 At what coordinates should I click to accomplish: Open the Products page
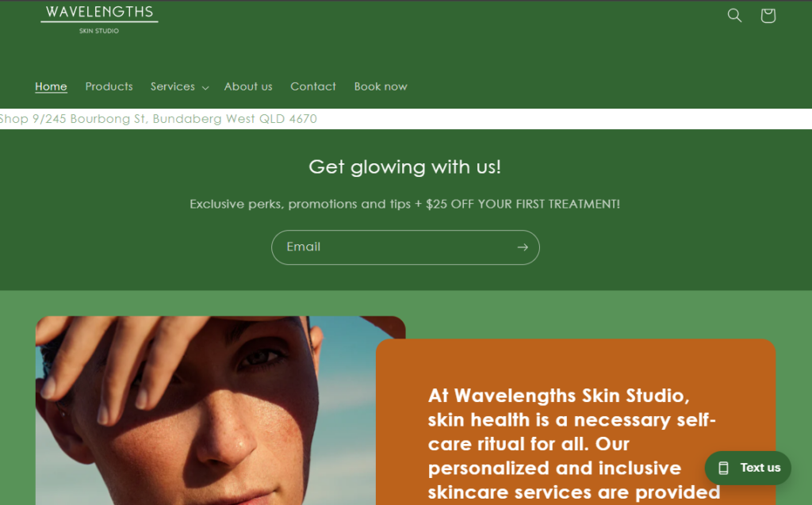coord(109,86)
